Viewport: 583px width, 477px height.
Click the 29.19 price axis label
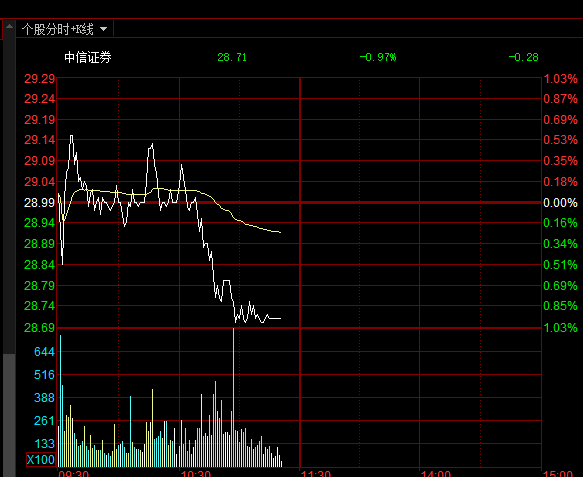click(39, 120)
